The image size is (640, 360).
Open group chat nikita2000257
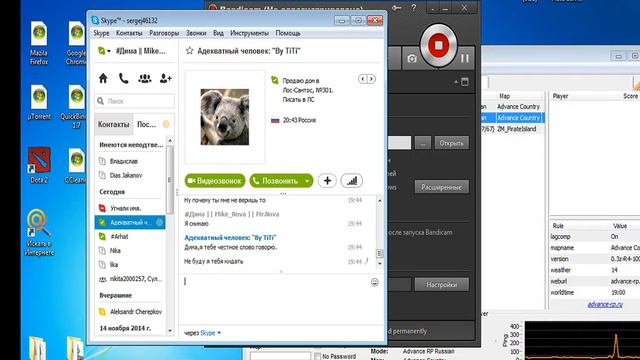tap(131, 279)
